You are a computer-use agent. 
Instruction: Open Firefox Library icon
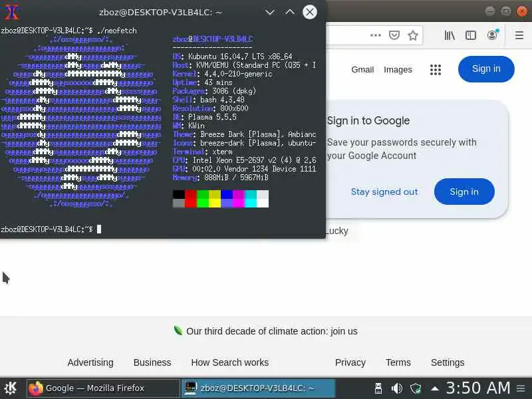[x=450, y=35]
